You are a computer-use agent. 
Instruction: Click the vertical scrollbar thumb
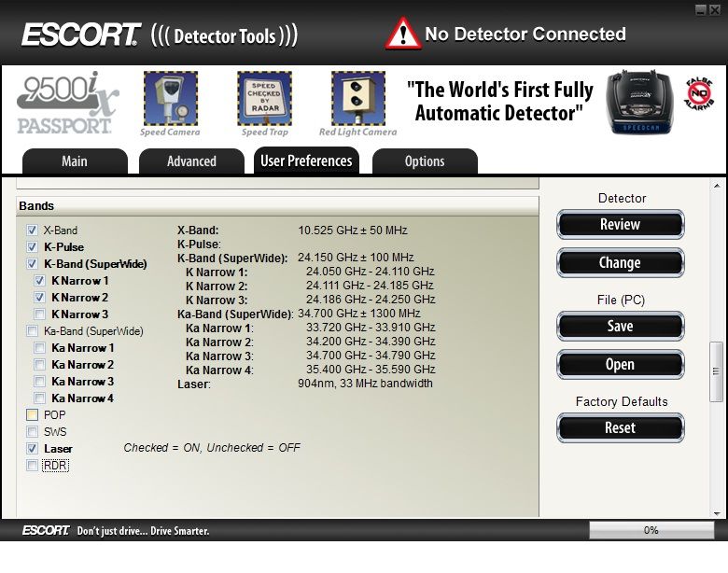tap(717, 371)
